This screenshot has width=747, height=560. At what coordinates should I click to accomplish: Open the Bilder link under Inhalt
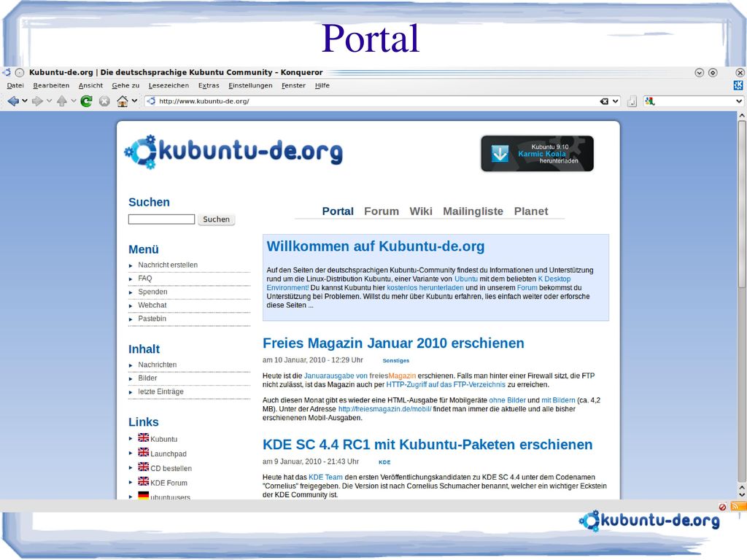coord(147,378)
